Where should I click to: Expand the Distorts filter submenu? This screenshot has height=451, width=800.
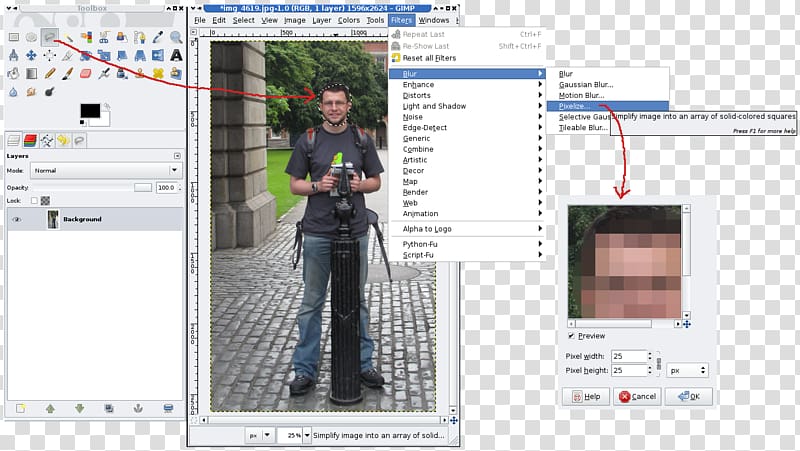click(467, 95)
